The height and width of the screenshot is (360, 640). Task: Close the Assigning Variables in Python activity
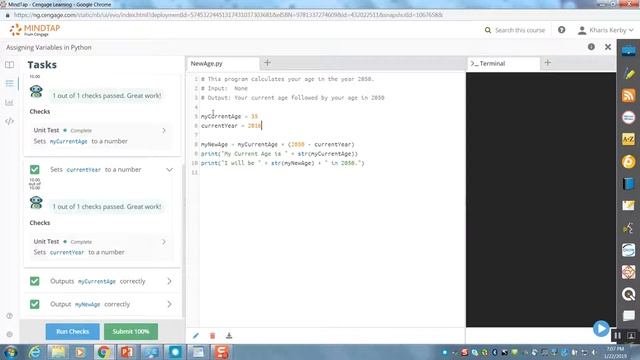(x=608, y=47)
